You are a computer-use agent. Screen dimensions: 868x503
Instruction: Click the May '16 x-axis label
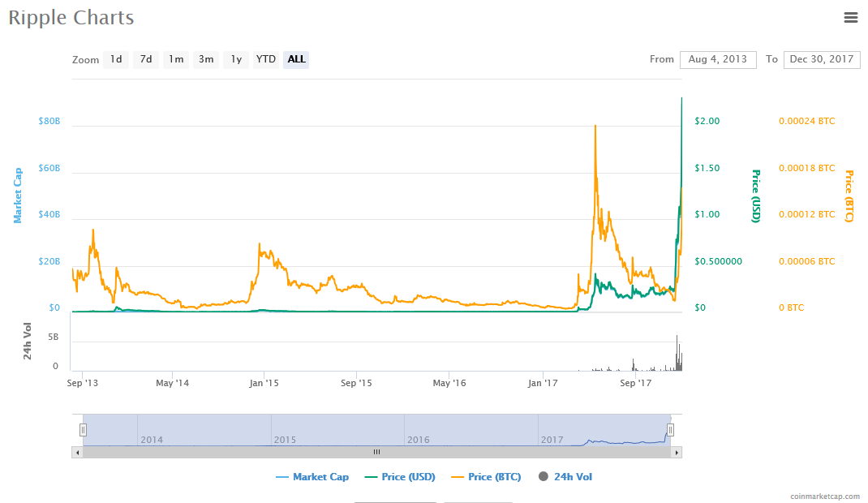click(449, 383)
